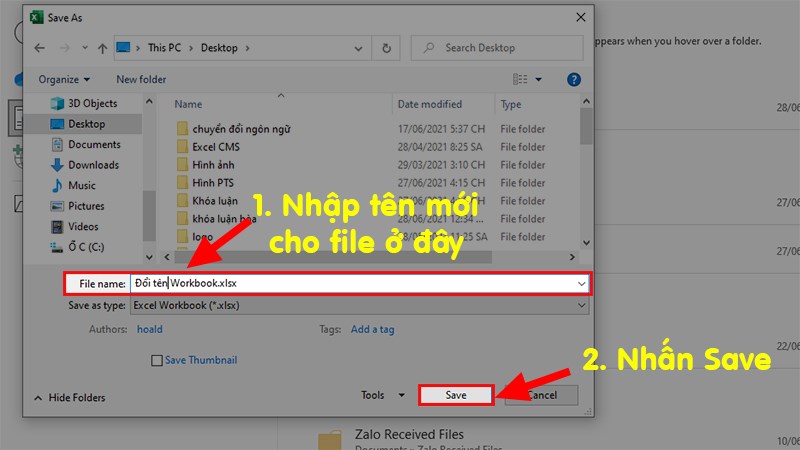This screenshot has width=800, height=450.
Task: Enable the Save Thumbnail checkbox
Action: click(x=157, y=361)
